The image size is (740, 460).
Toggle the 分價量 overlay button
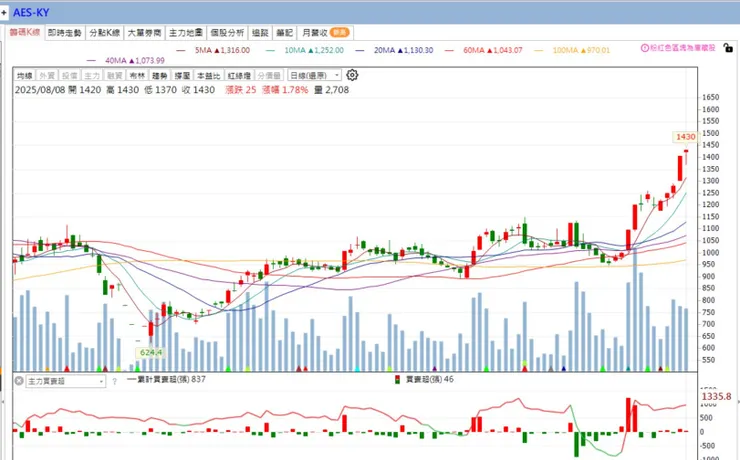pyautogui.click(x=269, y=75)
